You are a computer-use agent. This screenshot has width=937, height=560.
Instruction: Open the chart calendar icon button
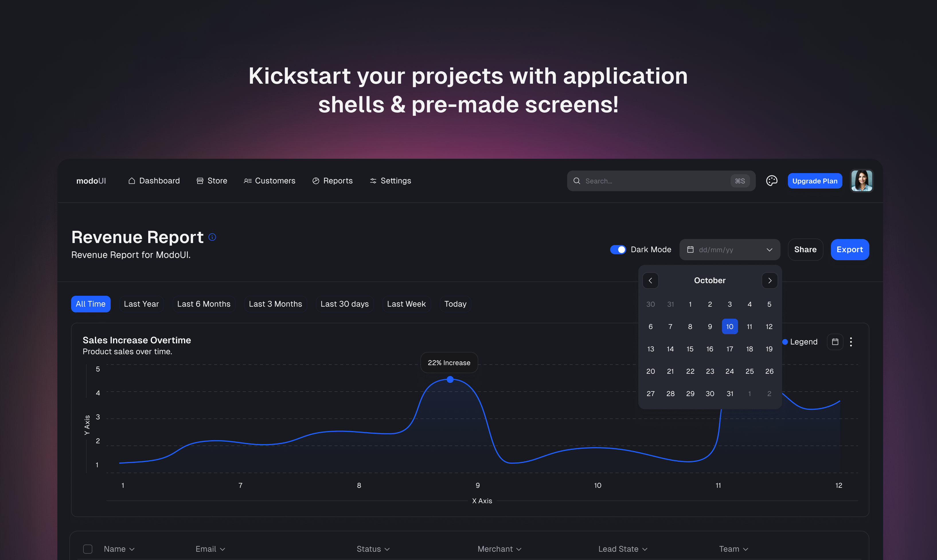[x=835, y=342]
